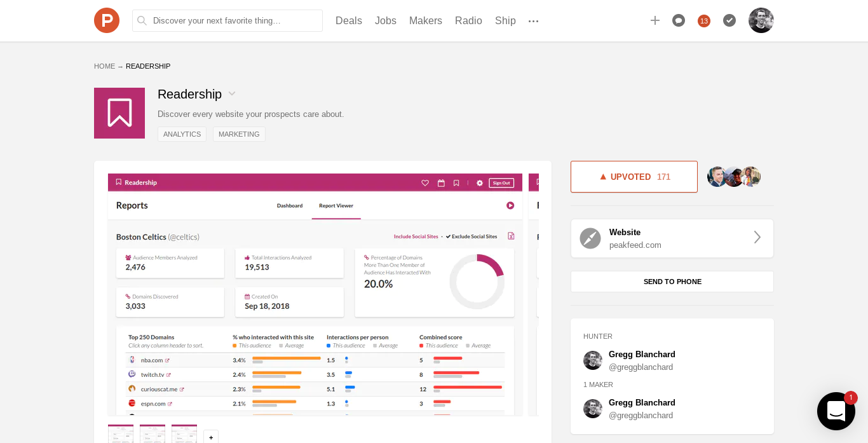The image size is (868, 443).
Task: Click the export file icon near Exclude Social Sites
Action: tap(511, 236)
